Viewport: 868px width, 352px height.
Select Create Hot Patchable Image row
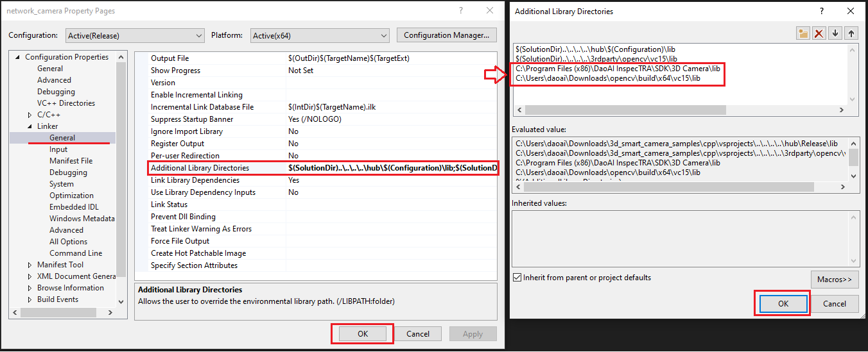click(316, 253)
